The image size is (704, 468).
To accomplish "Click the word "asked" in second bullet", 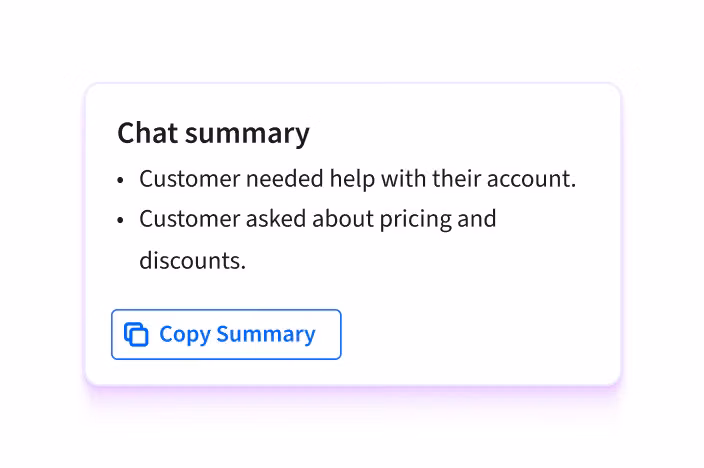I will [x=275, y=219].
